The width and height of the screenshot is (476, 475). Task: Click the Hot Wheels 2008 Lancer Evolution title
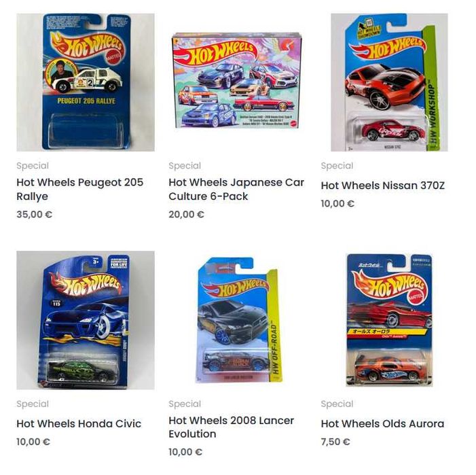coord(231,427)
